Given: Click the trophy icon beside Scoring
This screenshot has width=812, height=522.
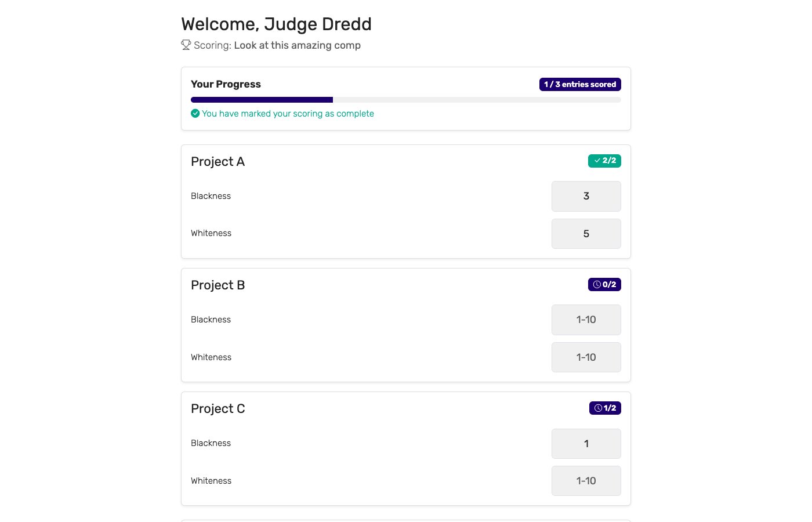Looking at the screenshot, I should click(x=186, y=45).
